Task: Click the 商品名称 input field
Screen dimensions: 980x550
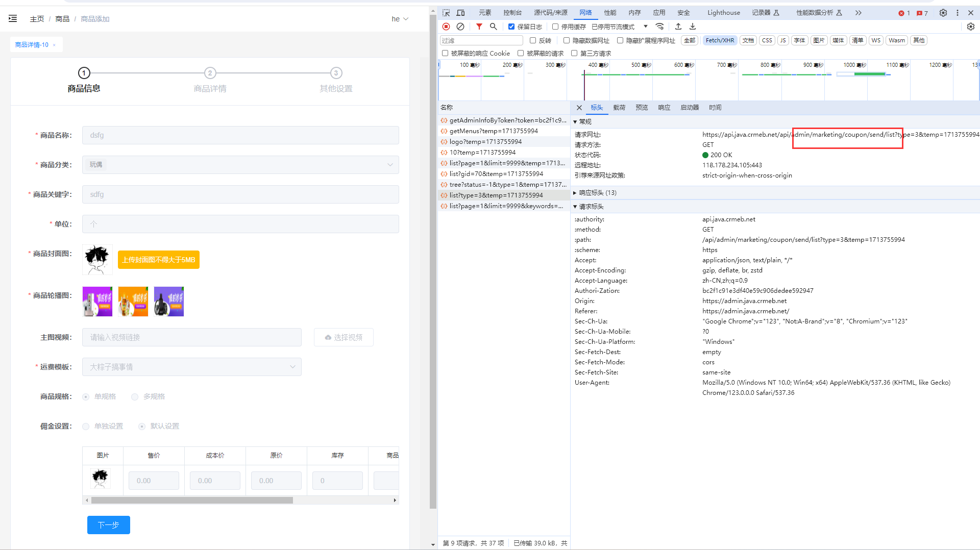Action: 240,135
